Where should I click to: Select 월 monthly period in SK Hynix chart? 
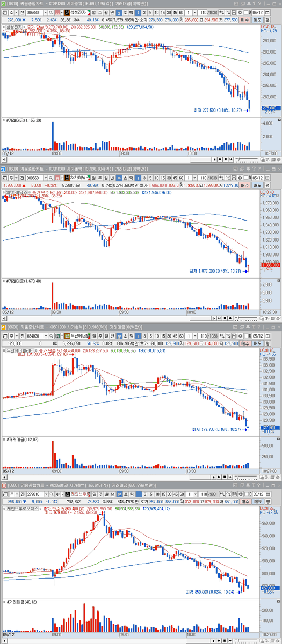coord(105,177)
